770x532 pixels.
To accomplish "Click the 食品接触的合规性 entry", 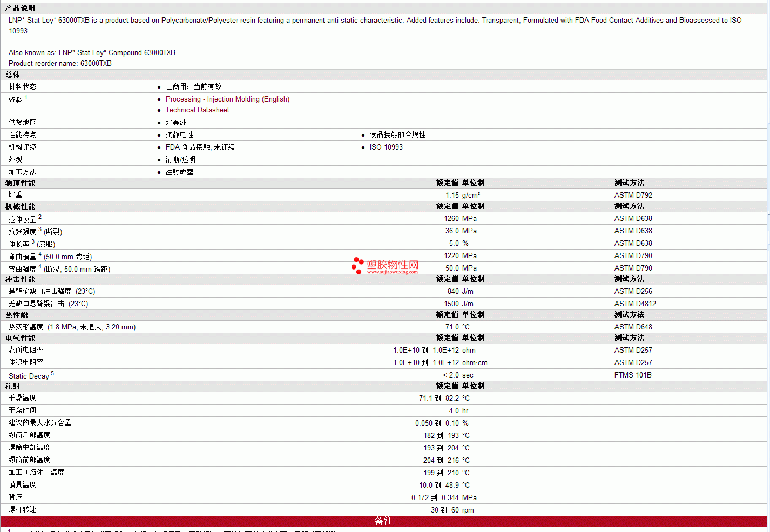I will click(x=397, y=135).
